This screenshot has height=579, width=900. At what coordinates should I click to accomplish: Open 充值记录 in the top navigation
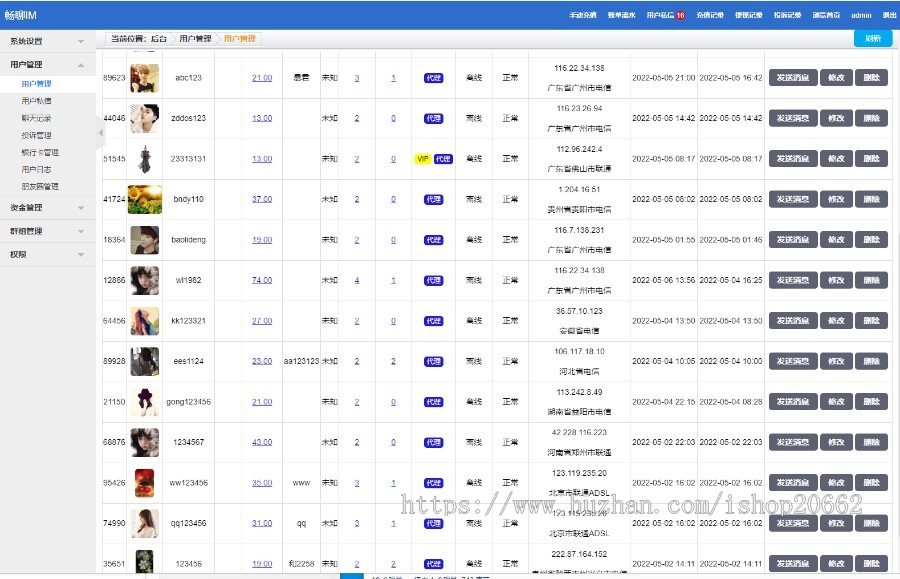[x=710, y=16]
